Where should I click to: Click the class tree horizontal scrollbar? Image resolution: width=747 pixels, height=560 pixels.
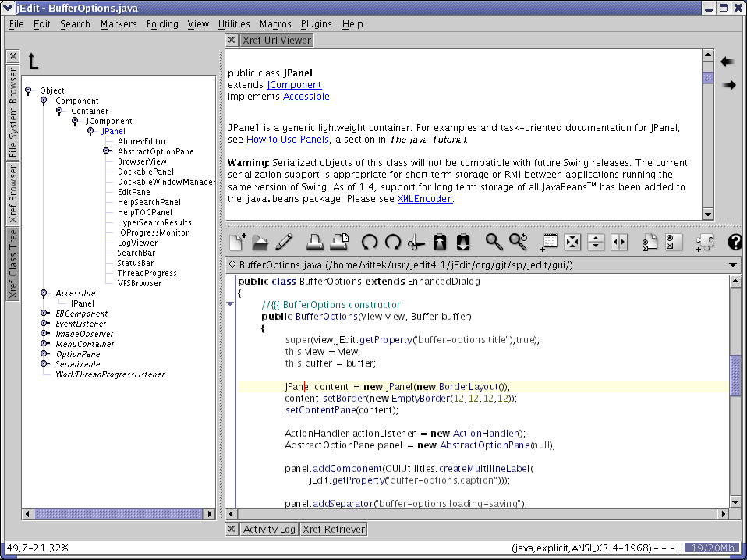point(119,514)
